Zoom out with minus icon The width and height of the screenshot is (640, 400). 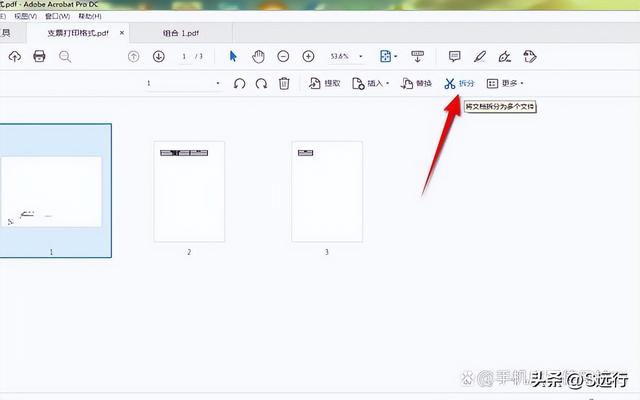pos(283,56)
